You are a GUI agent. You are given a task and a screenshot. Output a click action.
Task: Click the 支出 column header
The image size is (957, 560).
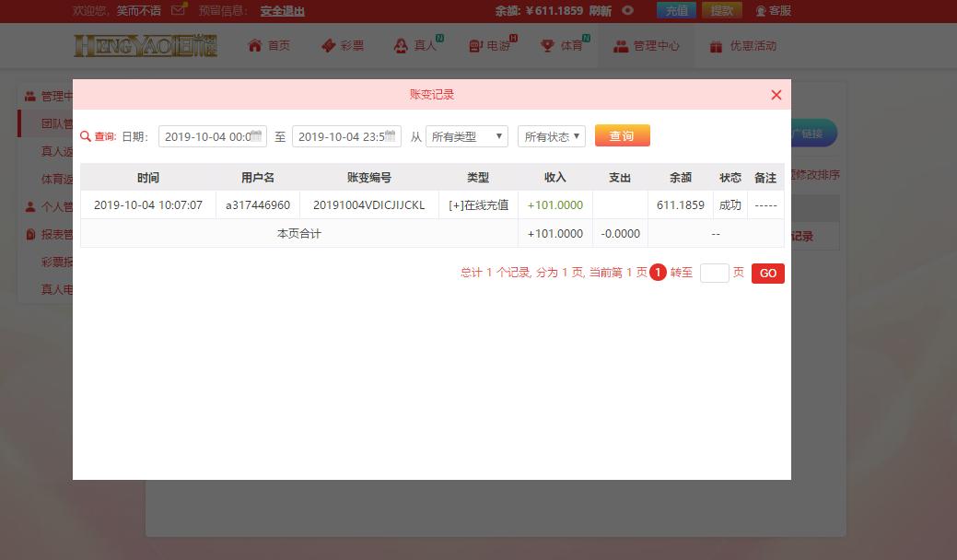pos(620,178)
